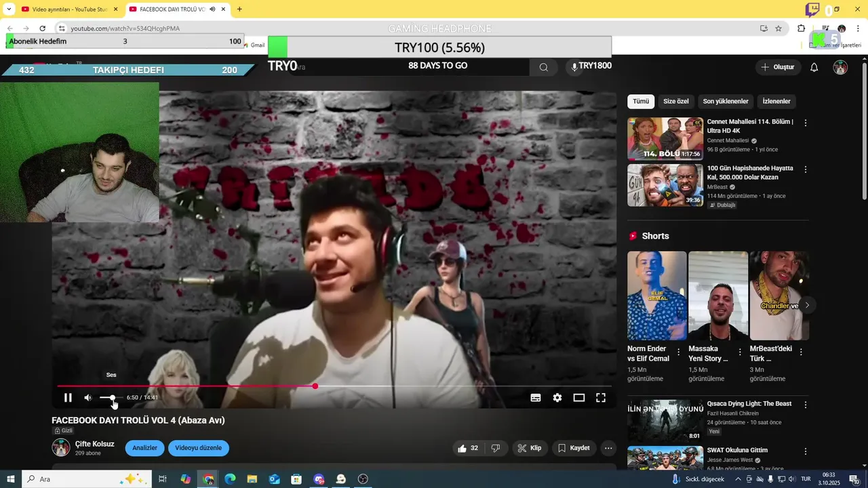Reload the page in Chrome
This screenshot has width=868, height=488.
coord(43,28)
